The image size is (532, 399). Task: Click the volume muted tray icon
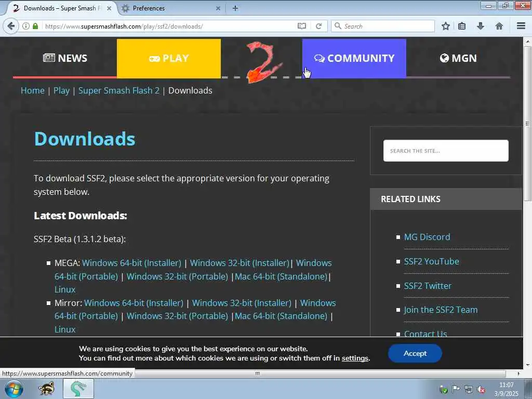(481, 390)
